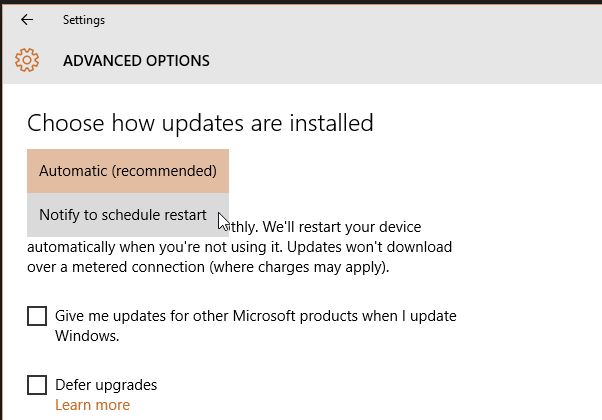Screen dimensions: 602x420
Task: Click the Settings gear icon
Action: coord(27,60)
